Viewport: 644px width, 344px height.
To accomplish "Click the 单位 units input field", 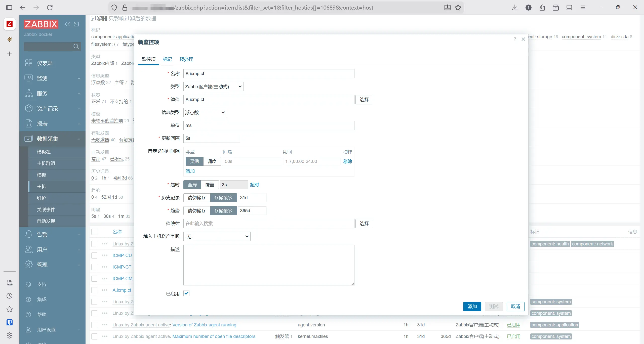I will (268, 125).
